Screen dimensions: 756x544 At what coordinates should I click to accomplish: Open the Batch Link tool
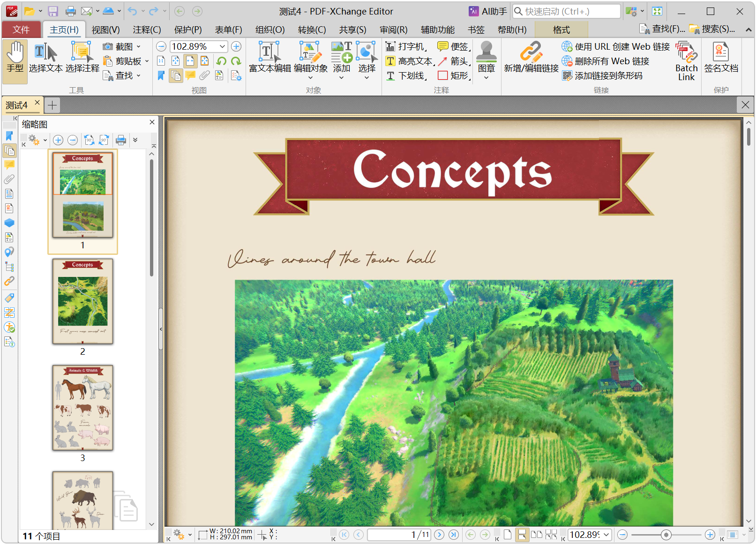pos(686,61)
